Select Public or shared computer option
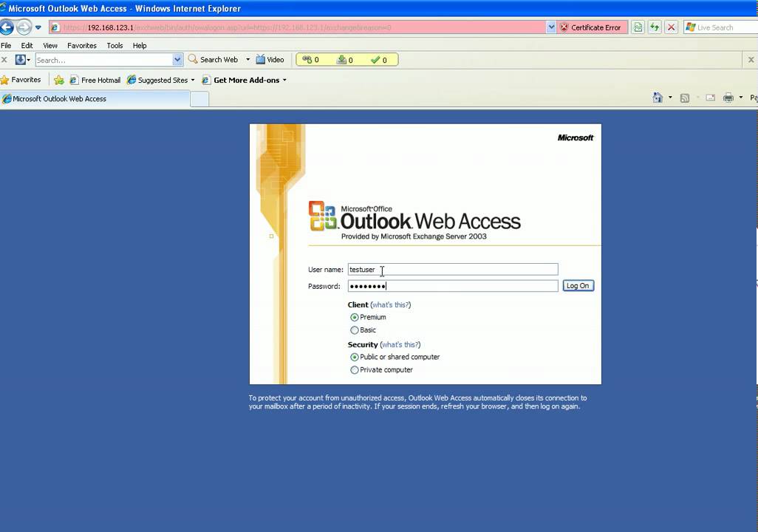This screenshot has width=758, height=532. 355,357
